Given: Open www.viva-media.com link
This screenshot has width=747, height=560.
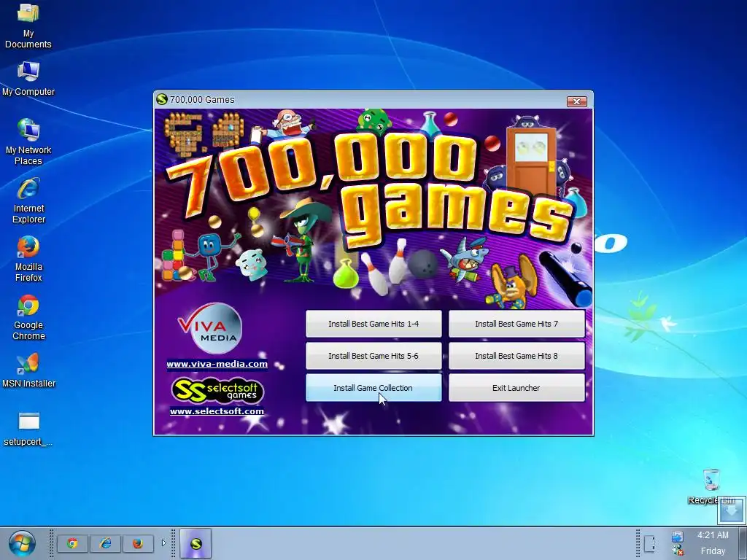Looking at the screenshot, I should point(217,365).
